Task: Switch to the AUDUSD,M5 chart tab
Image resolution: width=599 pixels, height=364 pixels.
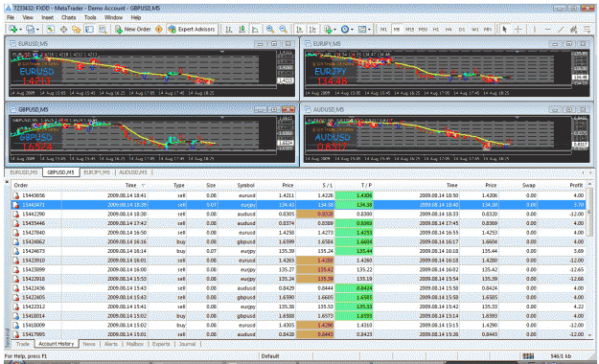Action: tap(133, 172)
